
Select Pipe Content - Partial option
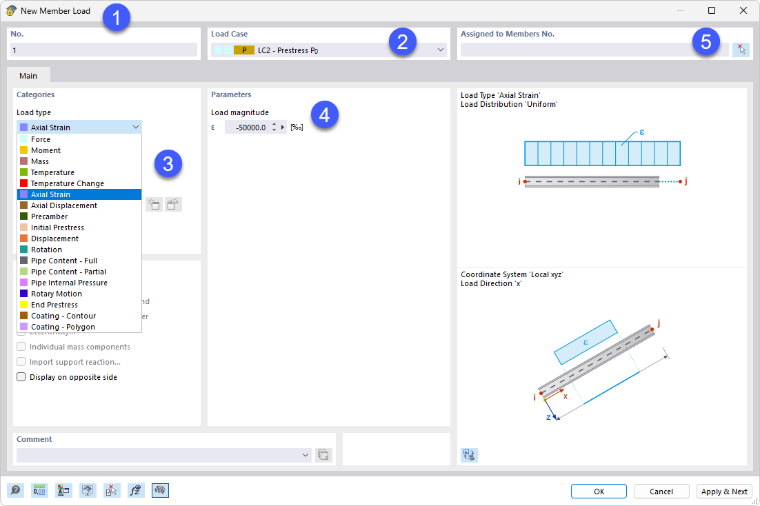[x=79, y=271]
